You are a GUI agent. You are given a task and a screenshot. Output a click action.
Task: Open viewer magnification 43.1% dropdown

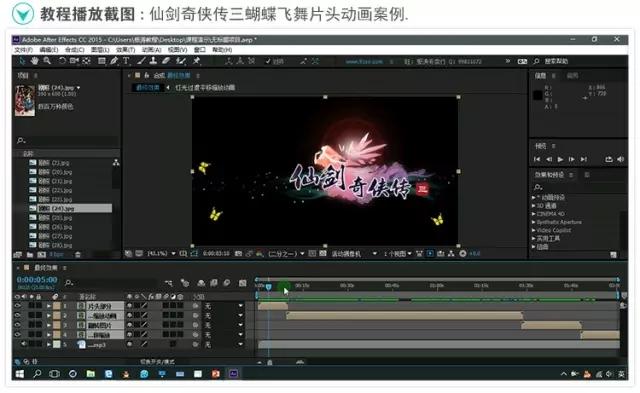161,254
